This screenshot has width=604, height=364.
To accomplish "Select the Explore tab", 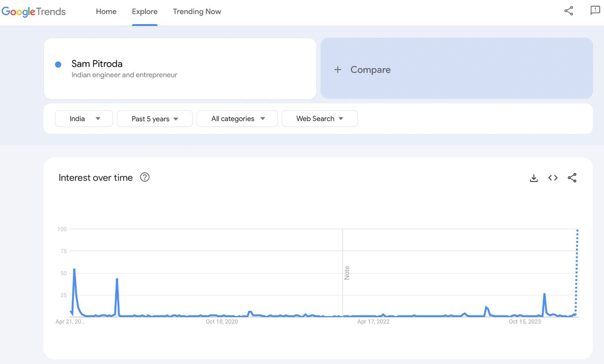I will [x=145, y=12].
